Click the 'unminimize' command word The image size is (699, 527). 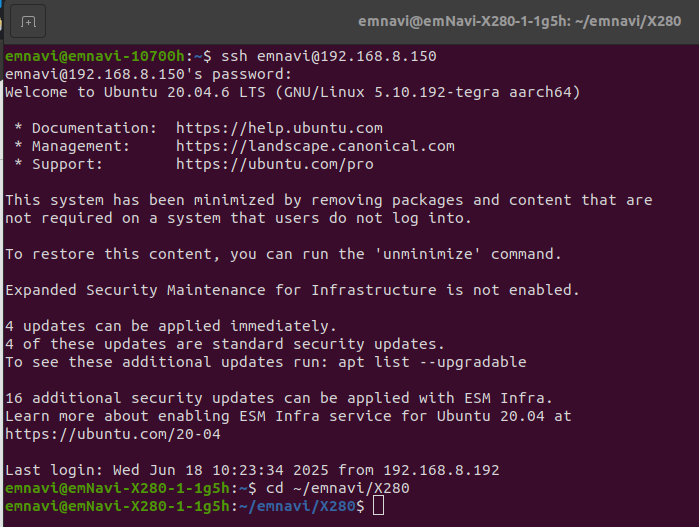coord(427,254)
